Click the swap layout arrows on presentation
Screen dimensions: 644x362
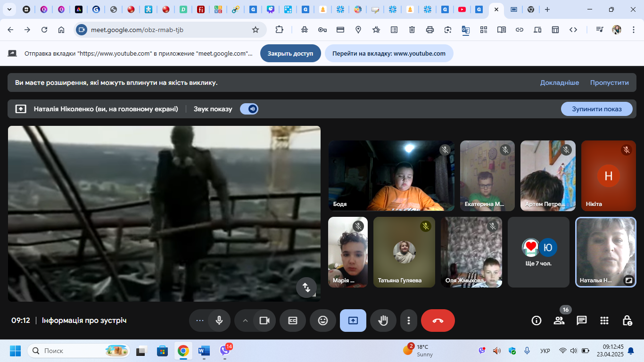point(306,288)
